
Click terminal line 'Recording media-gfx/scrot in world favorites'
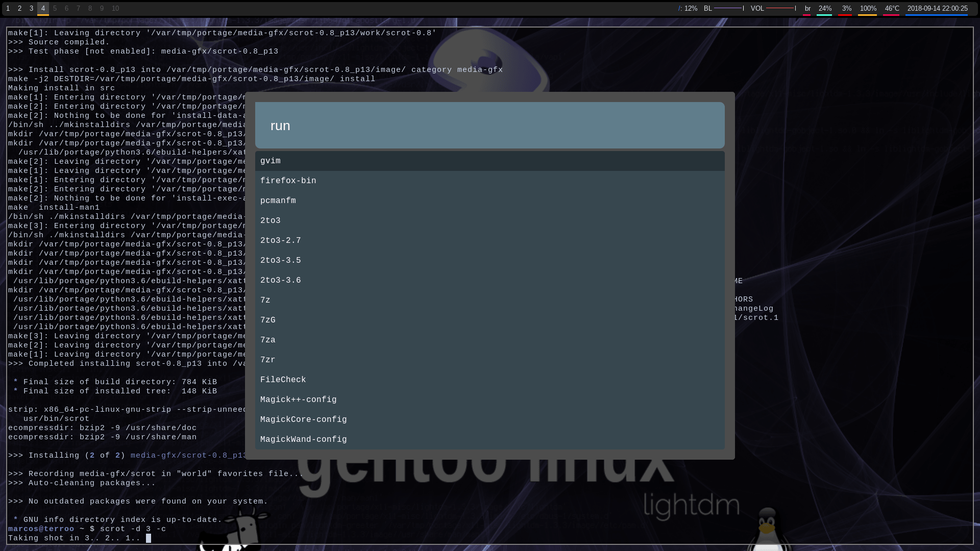coord(156,474)
